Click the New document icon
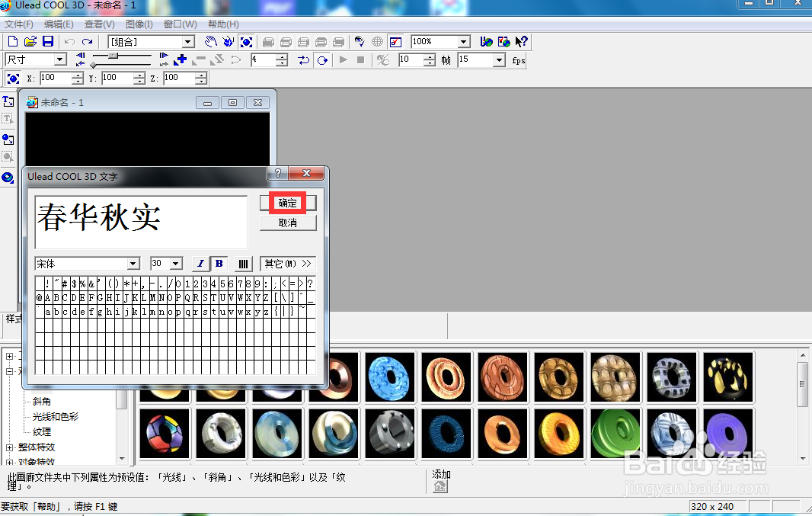 13,41
